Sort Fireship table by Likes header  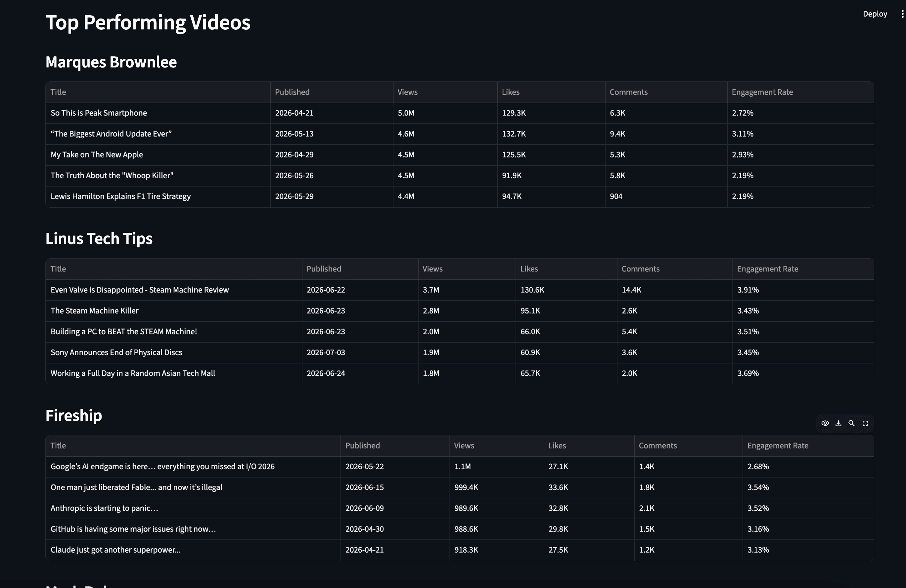(x=589, y=446)
